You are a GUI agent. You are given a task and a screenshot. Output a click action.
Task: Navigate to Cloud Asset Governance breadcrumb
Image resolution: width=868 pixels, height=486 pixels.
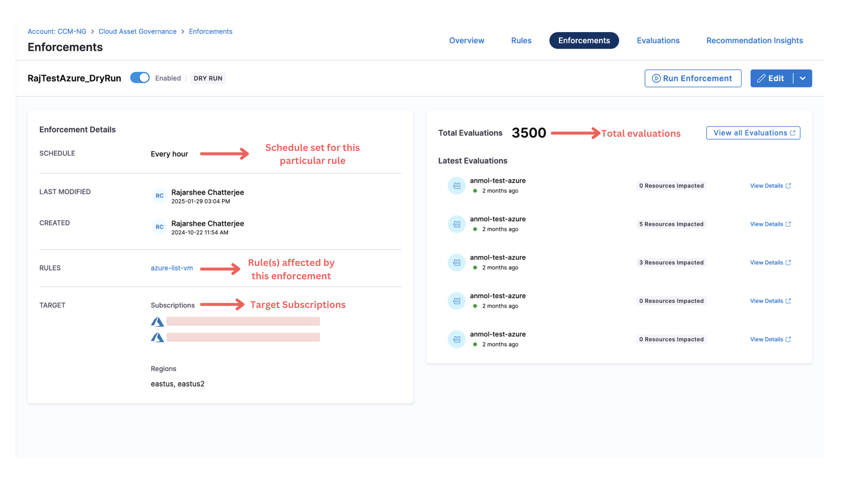tap(138, 31)
